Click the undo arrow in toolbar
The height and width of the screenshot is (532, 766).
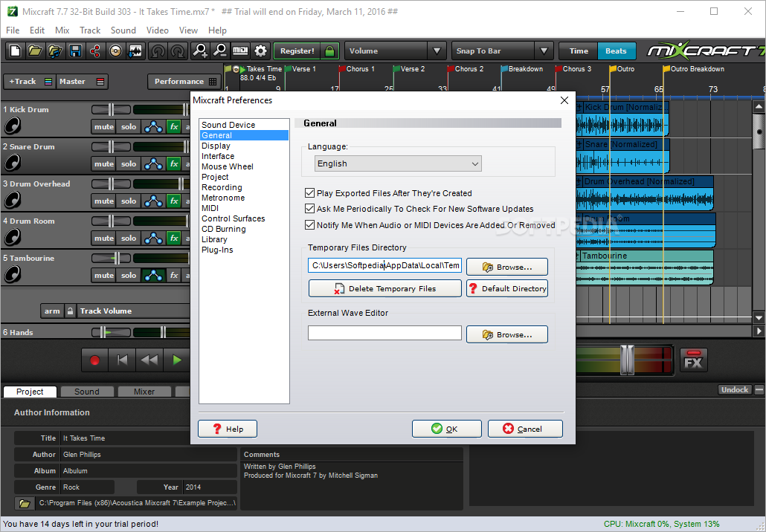coord(158,51)
